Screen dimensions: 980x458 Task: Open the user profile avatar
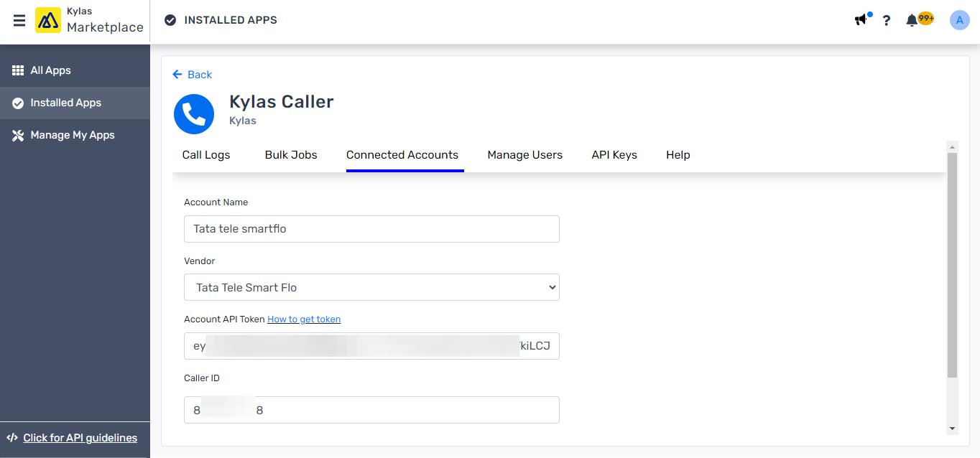pos(960,20)
